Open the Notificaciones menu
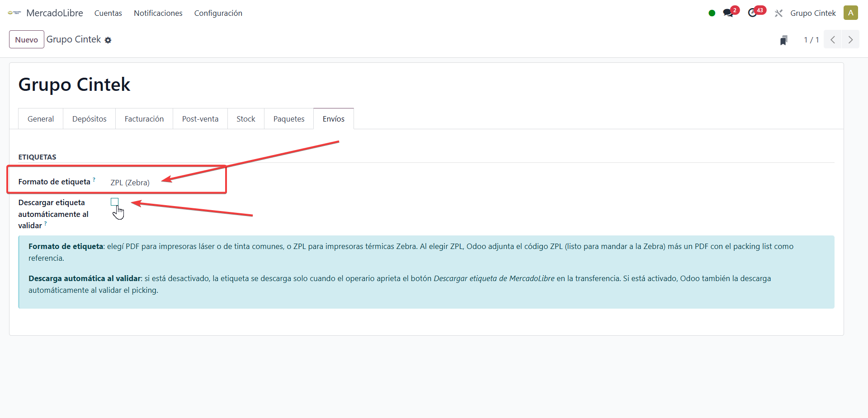Viewport: 868px width, 418px height. 158,13
